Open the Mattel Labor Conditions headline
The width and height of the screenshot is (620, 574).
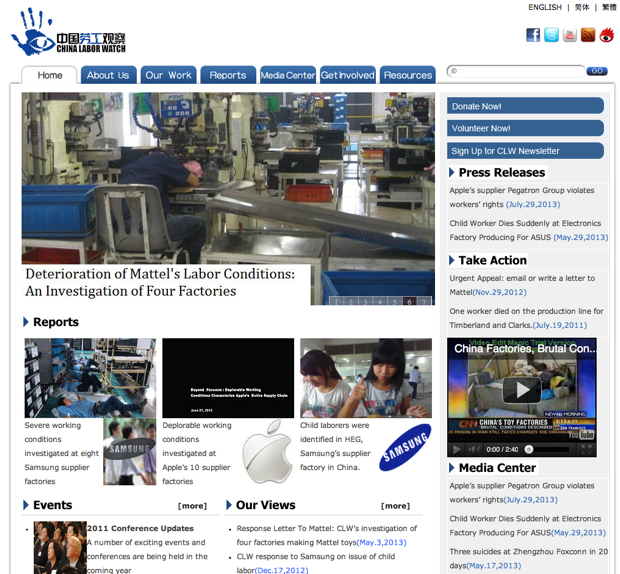pos(160,282)
